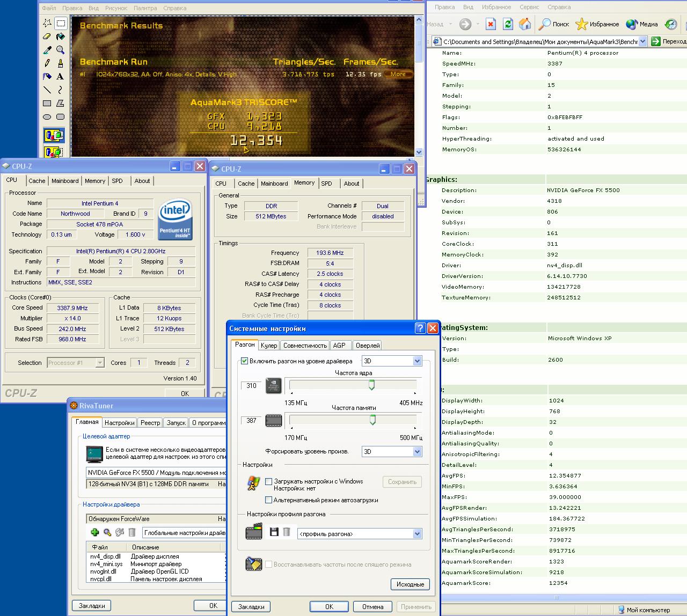687x616 pixels.
Task: Click the browser Forward arrow button
Action: pos(465,24)
